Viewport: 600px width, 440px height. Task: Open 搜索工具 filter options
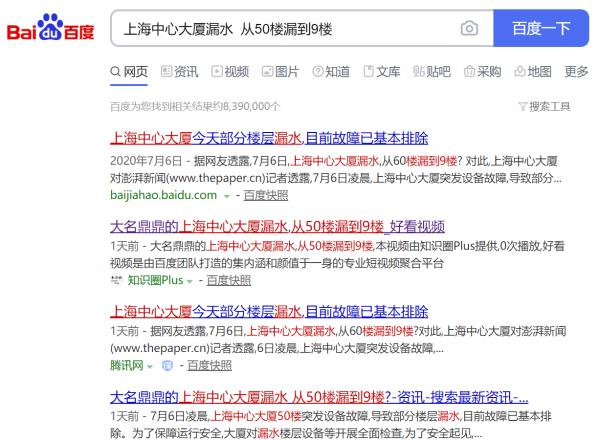(x=544, y=106)
